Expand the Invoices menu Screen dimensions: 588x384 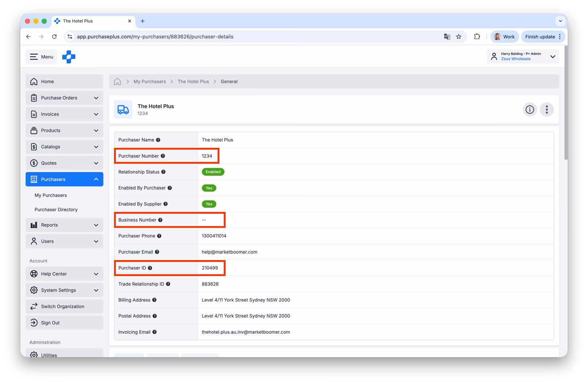[64, 114]
